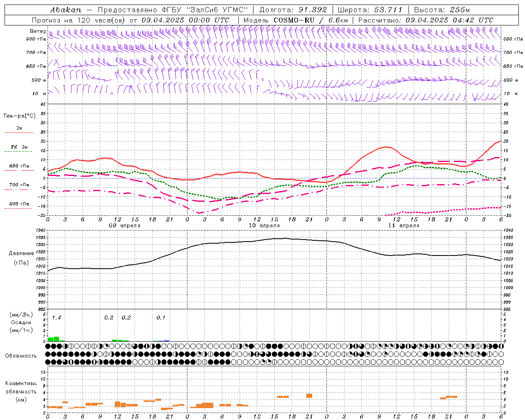Screen dimensions: 525x420
Task: Click '500 гПа' entry in temperature legend
Action: coord(19,204)
